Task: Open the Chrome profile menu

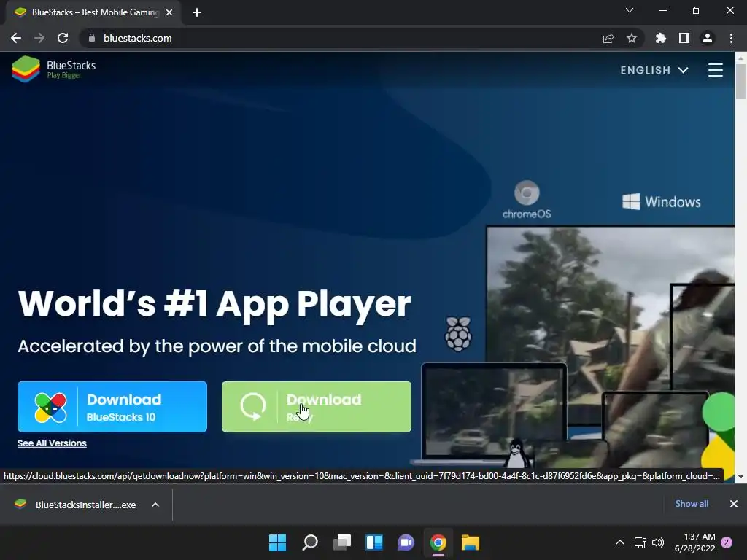Action: click(708, 38)
